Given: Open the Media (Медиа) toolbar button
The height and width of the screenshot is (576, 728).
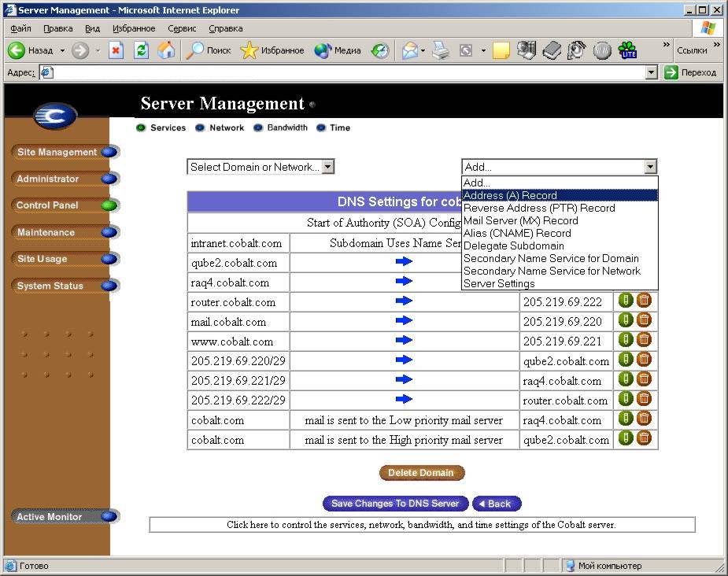Looking at the screenshot, I should 338,50.
